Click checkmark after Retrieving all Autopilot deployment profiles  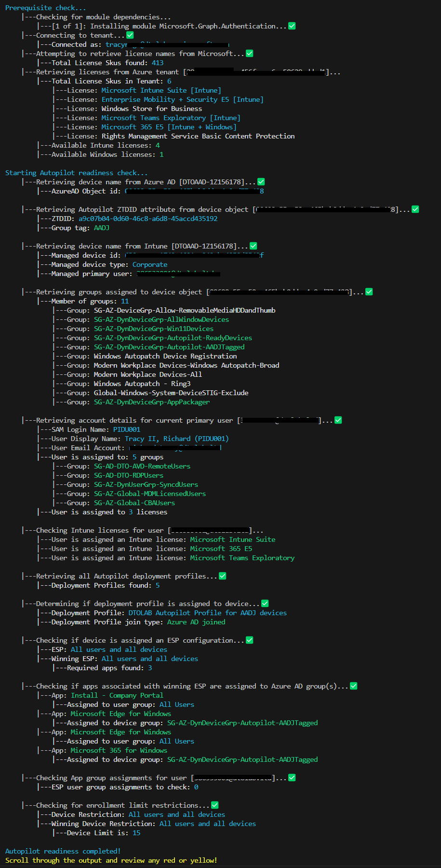[223, 576]
